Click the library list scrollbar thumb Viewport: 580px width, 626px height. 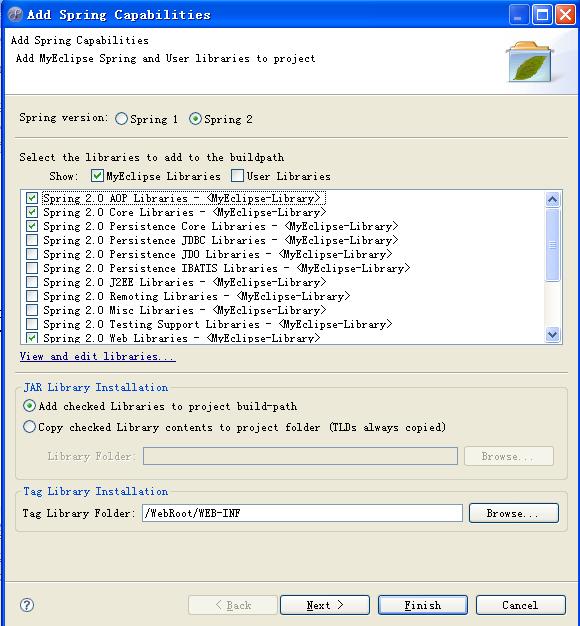pos(552,245)
